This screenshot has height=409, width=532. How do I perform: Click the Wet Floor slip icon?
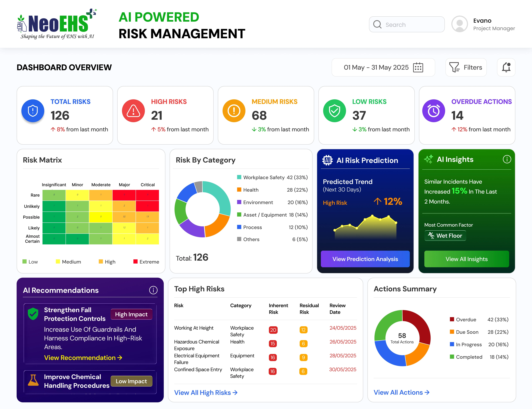[431, 235]
